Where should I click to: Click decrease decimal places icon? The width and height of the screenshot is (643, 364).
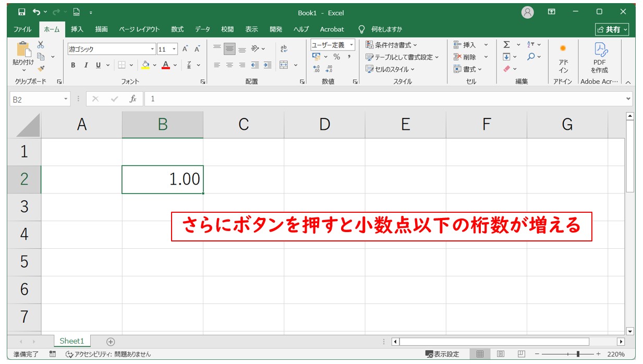coord(329,69)
